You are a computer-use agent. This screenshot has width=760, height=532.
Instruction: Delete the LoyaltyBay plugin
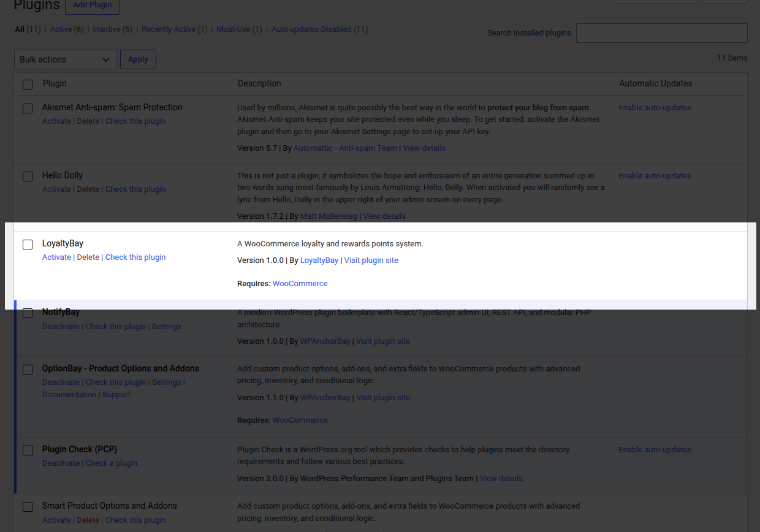click(x=88, y=257)
